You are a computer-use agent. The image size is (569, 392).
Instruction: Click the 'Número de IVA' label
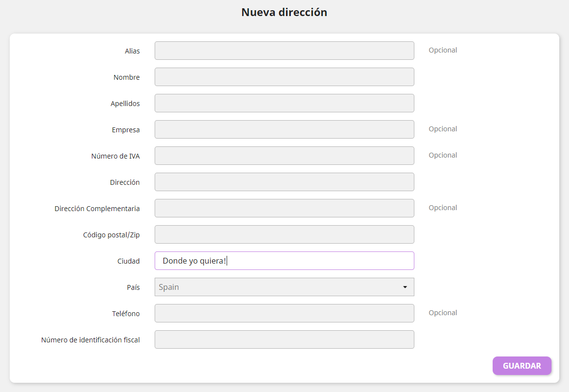115,156
